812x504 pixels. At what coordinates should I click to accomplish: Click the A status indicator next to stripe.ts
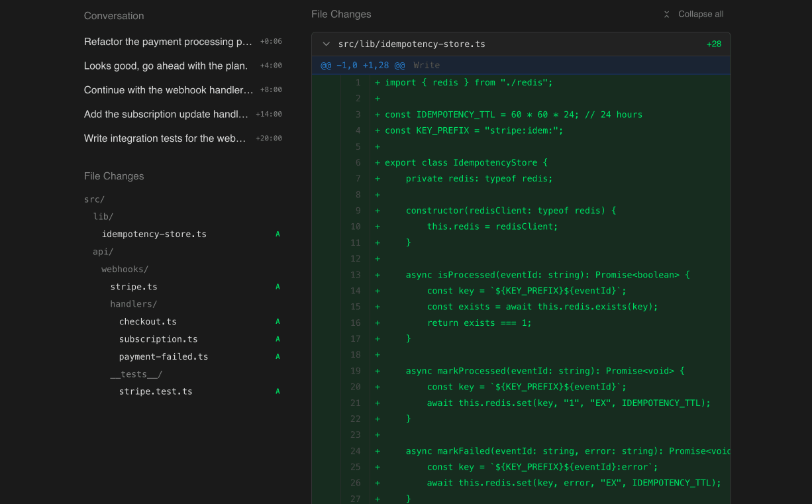278,286
